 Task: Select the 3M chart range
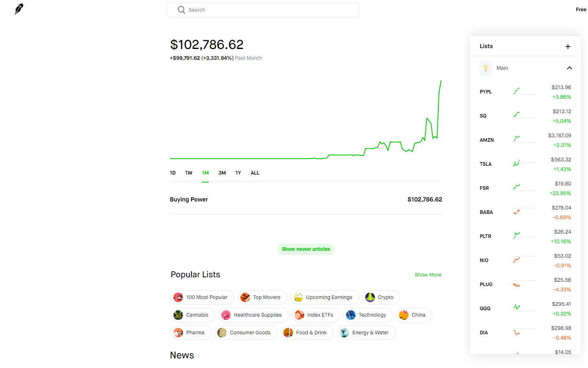tap(222, 173)
